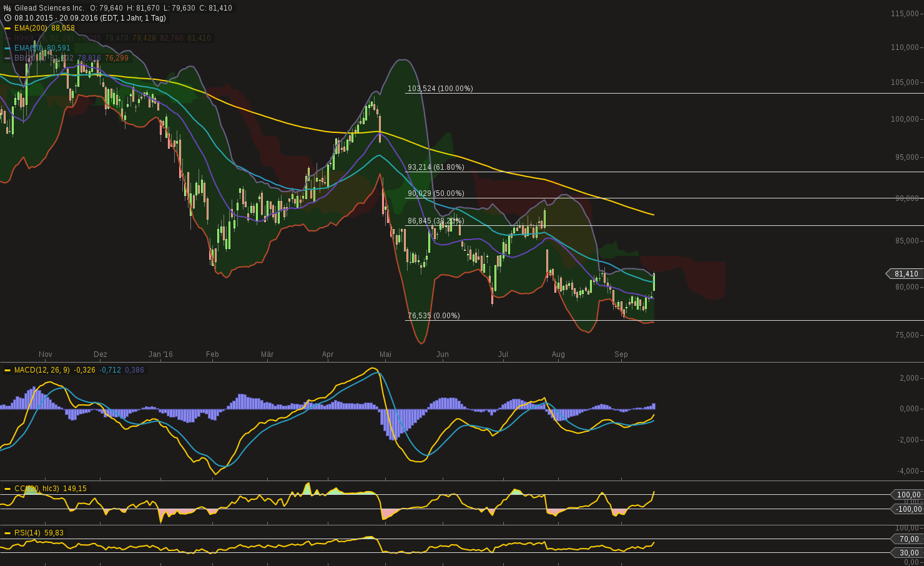Click the yellow RSI(14) legend line marker
Image resolution: width=924 pixels, height=566 pixels.
[x=7, y=533]
